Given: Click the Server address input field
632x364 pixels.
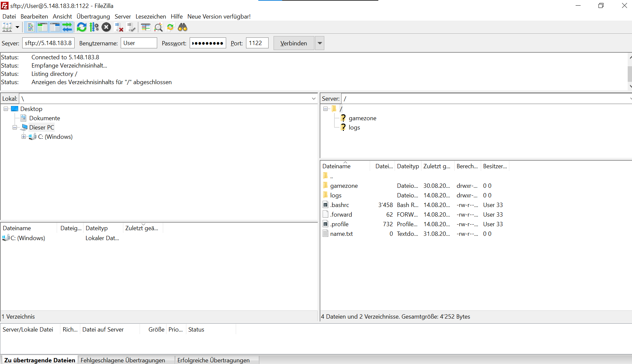Looking at the screenshot, I should (48, 43).
